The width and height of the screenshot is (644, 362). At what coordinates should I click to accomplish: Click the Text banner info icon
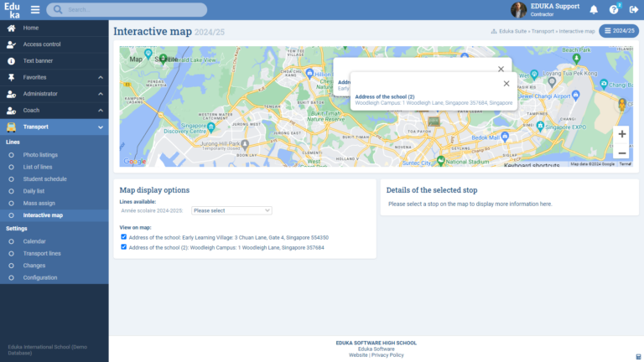[11, 60]
